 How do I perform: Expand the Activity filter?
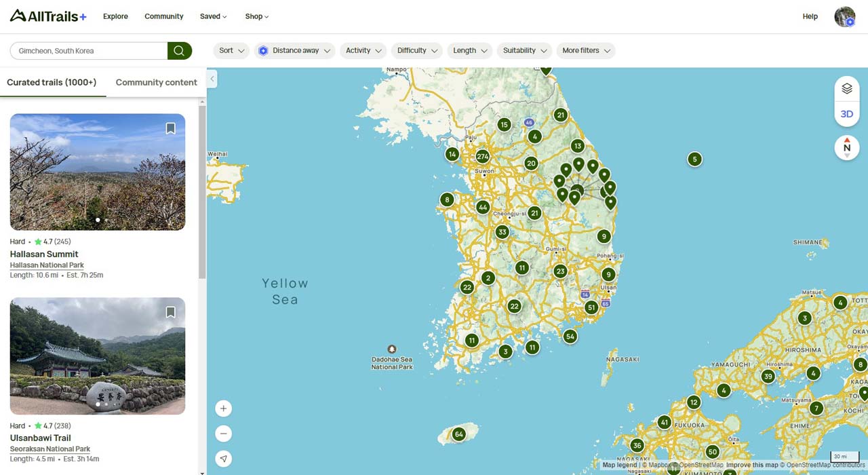click(363, 51)
